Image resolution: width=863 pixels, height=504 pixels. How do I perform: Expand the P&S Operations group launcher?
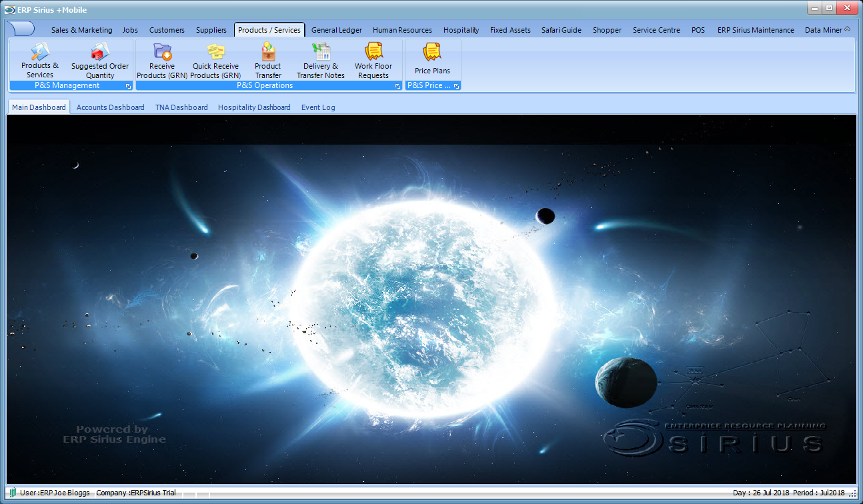[397, 86]
